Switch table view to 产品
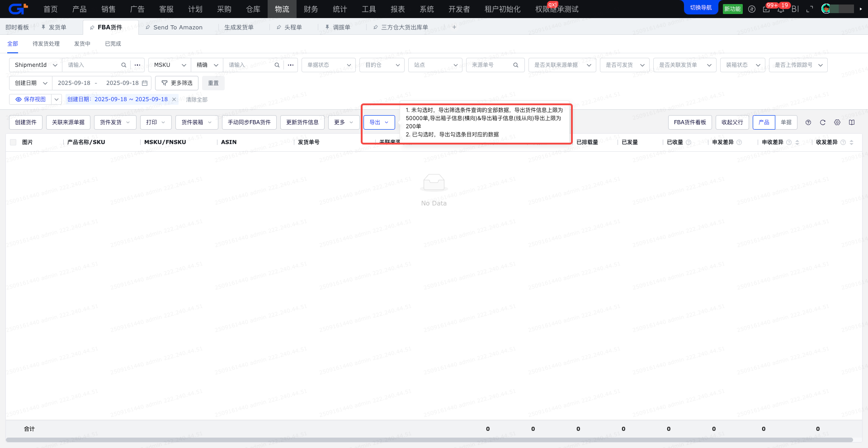The height and width of the screenshot is (448, 868). 764,122
